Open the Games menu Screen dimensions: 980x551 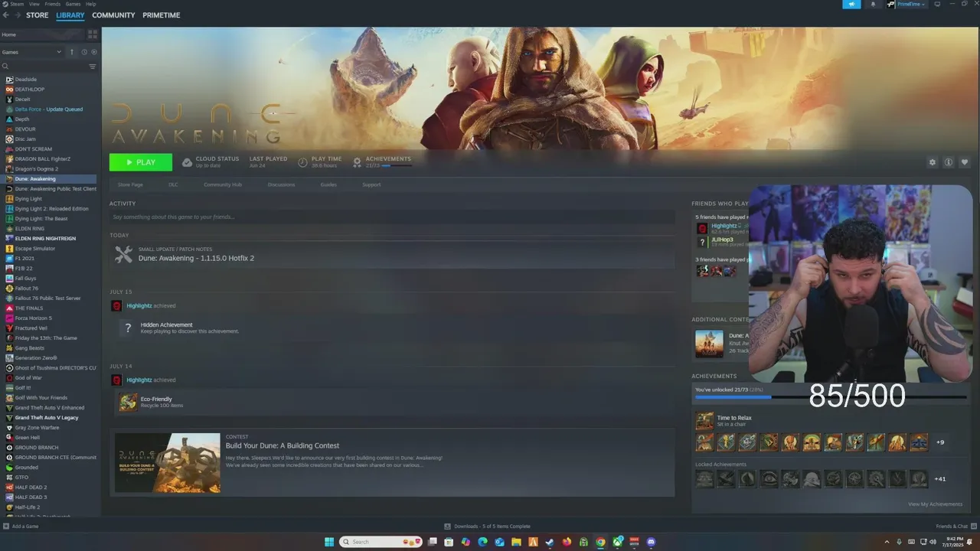[x=73, y=4]
